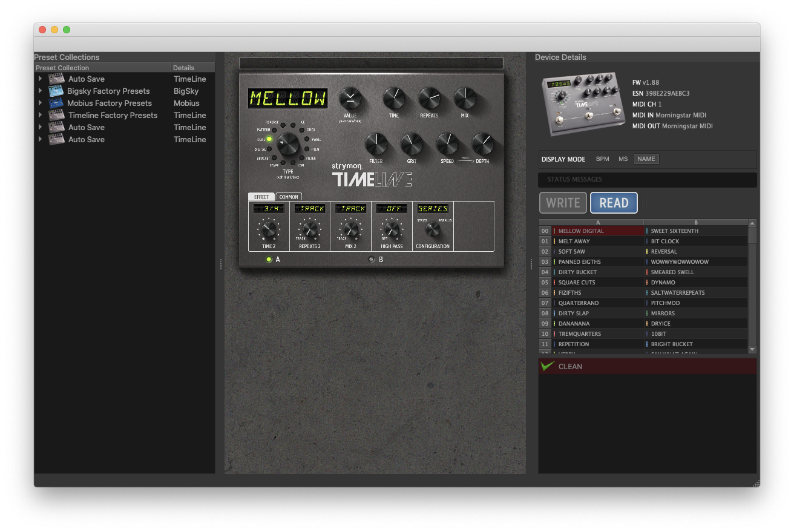Click the TYPE selector knob
The width and height of the screenshot is (794, 532).
[288, 144]
